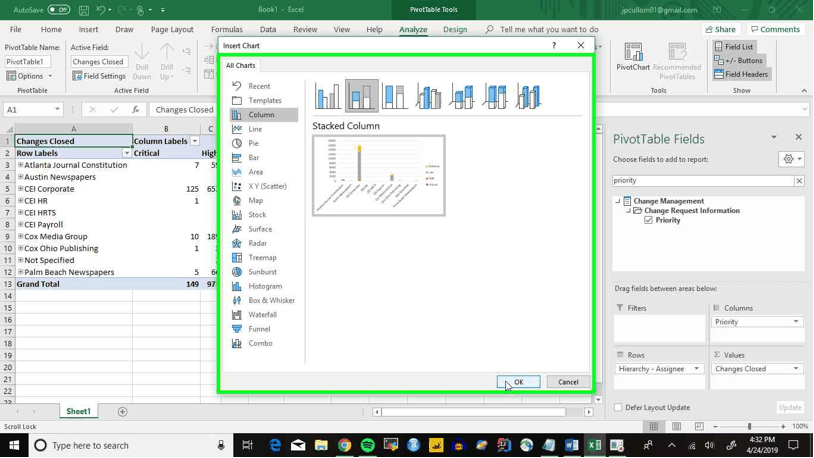Open Microsoft Edge from the taskbar
This screenshot has width=814, height=458.
coord(275,445)
